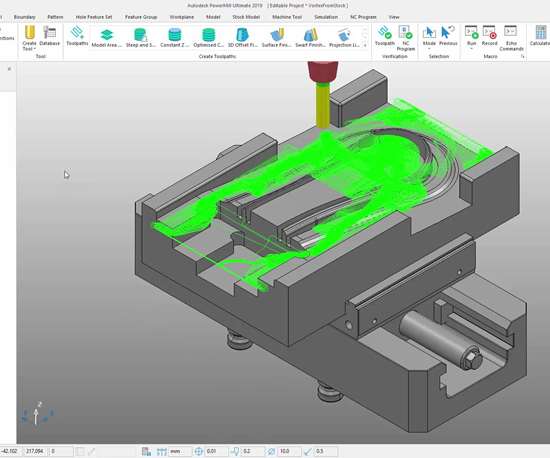Open the Workplane ribbon tab
550x458 pixels.
coord(182,17)
